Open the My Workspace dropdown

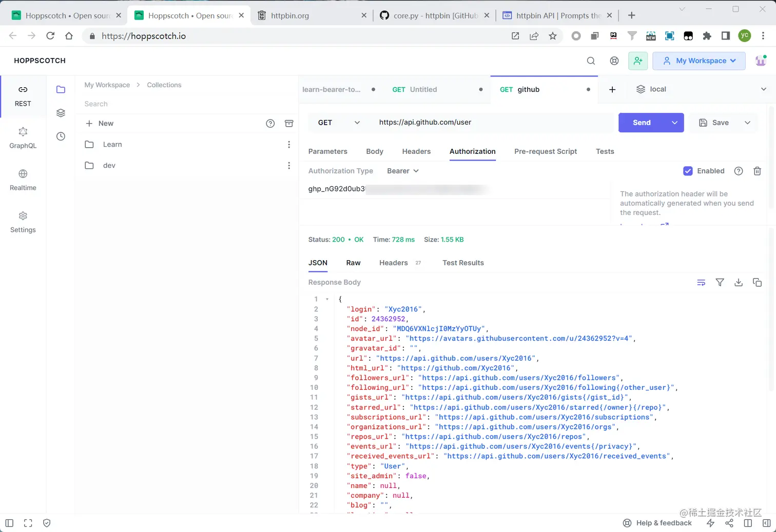tap(699, 61)
